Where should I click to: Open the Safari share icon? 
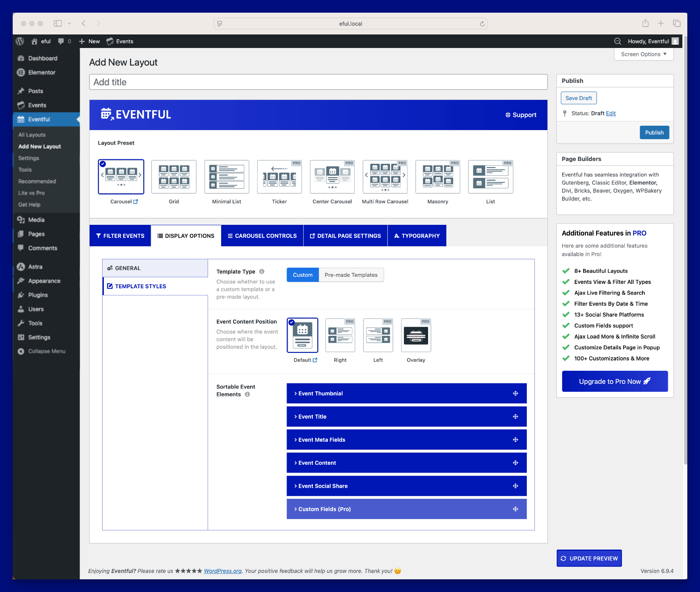tap(645, 23)
